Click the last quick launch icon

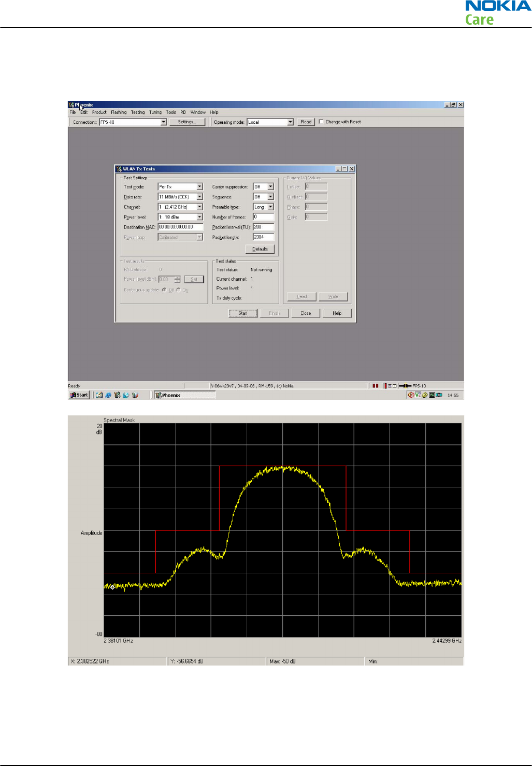click(135, 395)
